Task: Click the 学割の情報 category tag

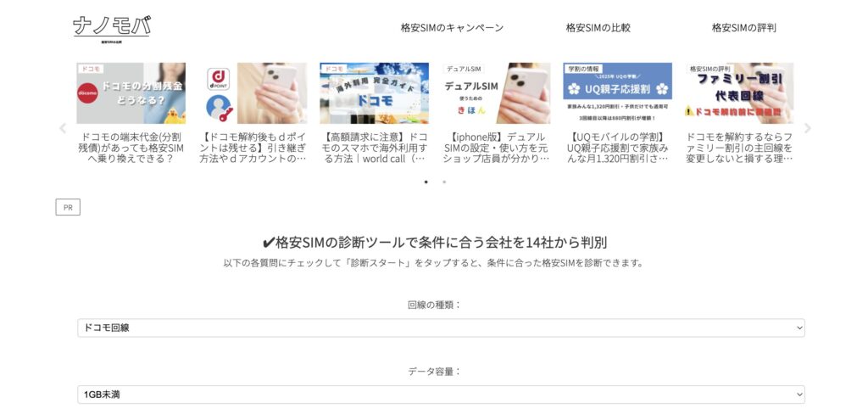Action: [x=583, y=69]
